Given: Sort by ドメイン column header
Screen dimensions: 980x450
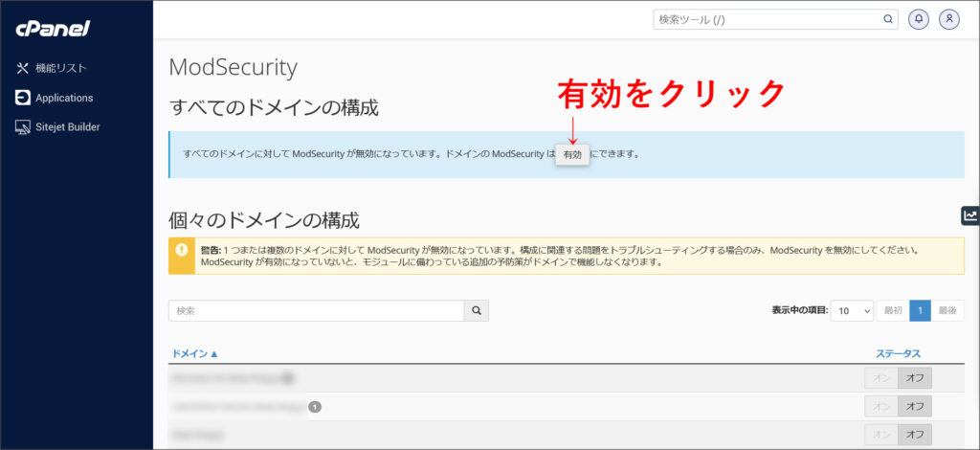Looking at the screenshot, I should click(x=194, y=353).
